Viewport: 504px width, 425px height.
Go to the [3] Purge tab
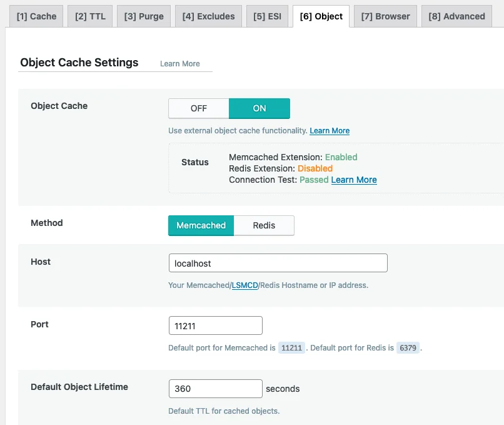click(144, 16)
